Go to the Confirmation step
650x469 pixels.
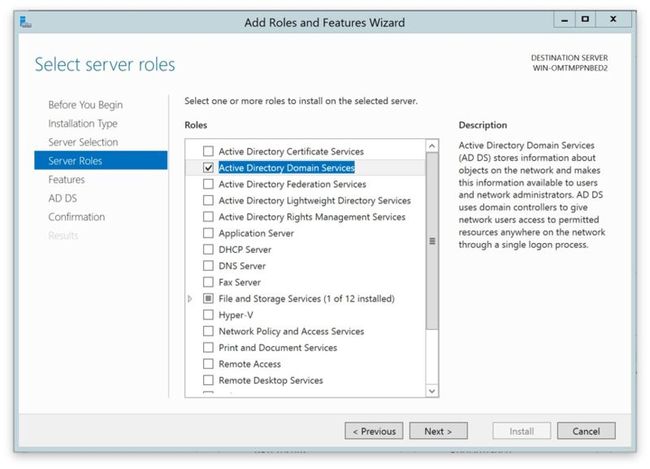coord(77,217)
